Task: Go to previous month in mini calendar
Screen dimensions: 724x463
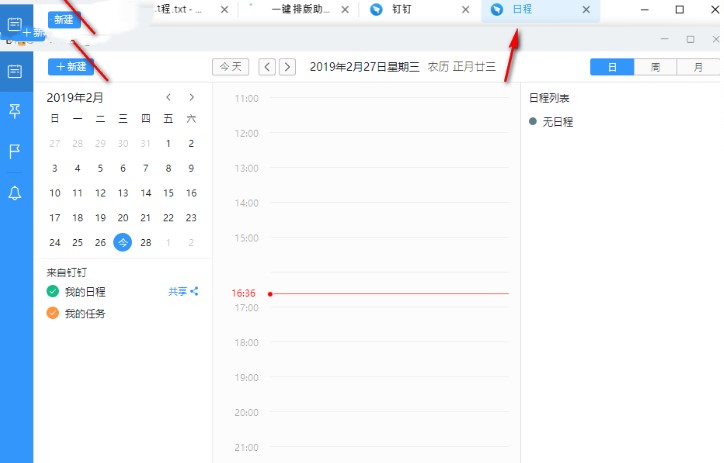Action: click(168, 97)
